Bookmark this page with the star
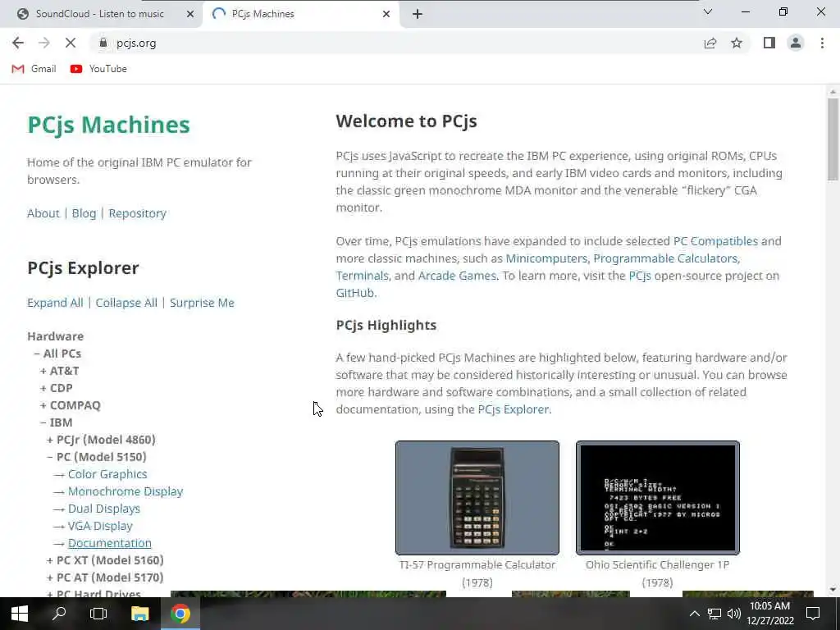840x630 pixels. click(737, 43)
